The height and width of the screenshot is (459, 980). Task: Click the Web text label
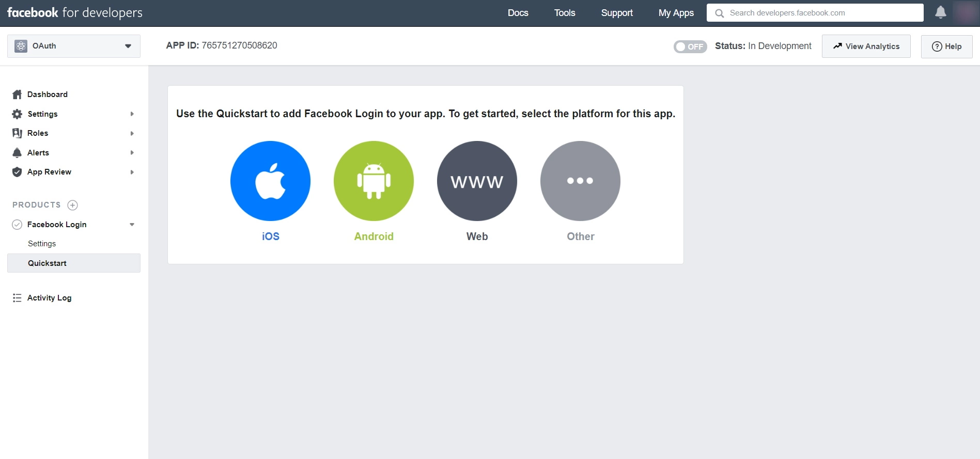[477, 236]
